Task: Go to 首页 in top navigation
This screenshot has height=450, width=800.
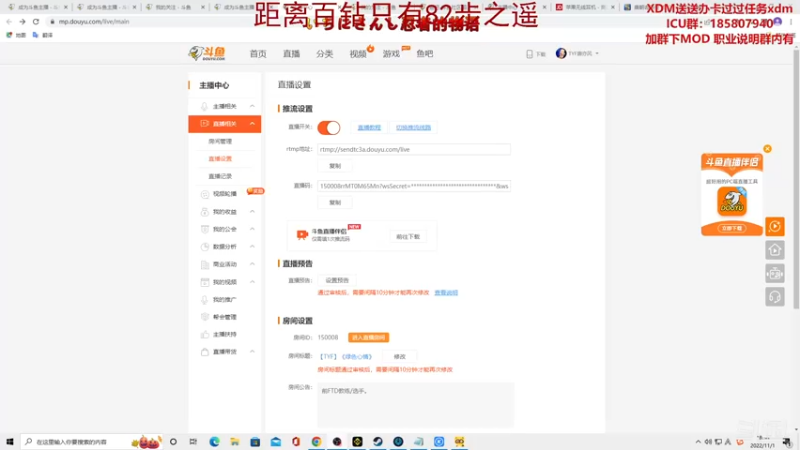Action: coord(258,54)
